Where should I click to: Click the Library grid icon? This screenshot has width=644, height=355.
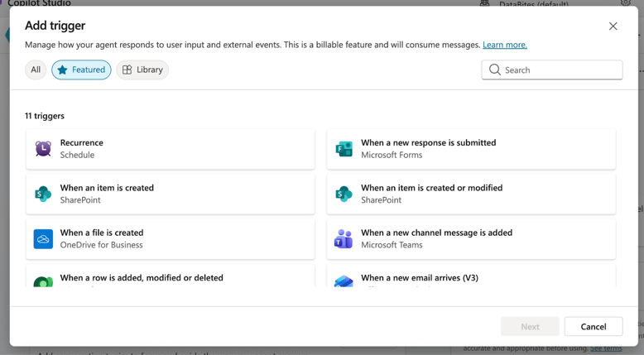127,70
